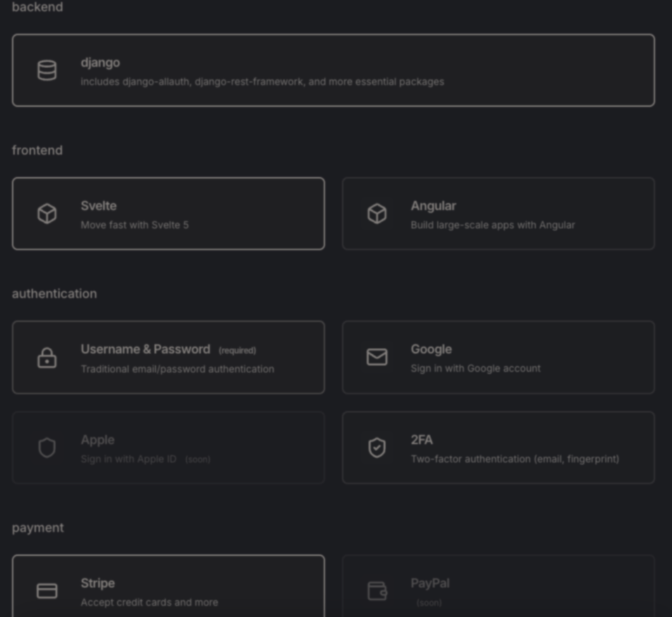Click the Stripe credit card icon
672x617 pixels.
coord(47,591)
